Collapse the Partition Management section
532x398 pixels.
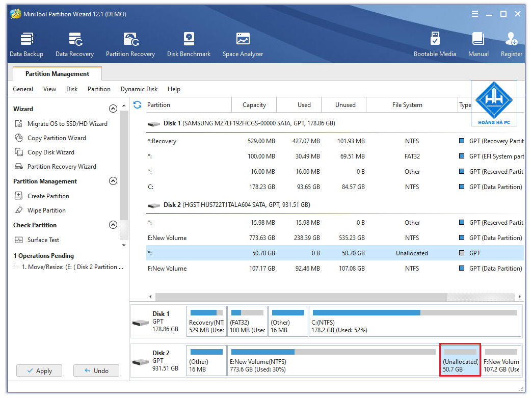113,181
